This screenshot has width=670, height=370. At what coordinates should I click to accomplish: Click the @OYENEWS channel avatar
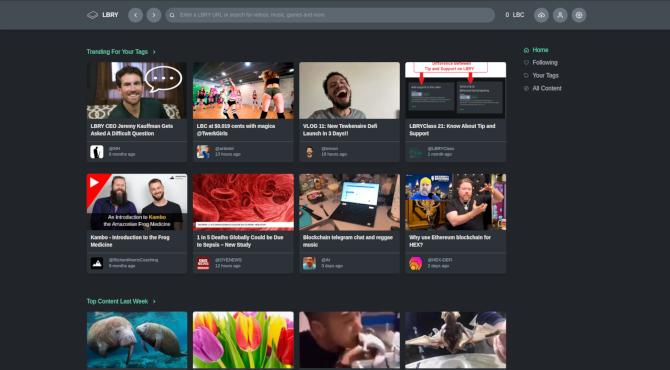point(203,263)
